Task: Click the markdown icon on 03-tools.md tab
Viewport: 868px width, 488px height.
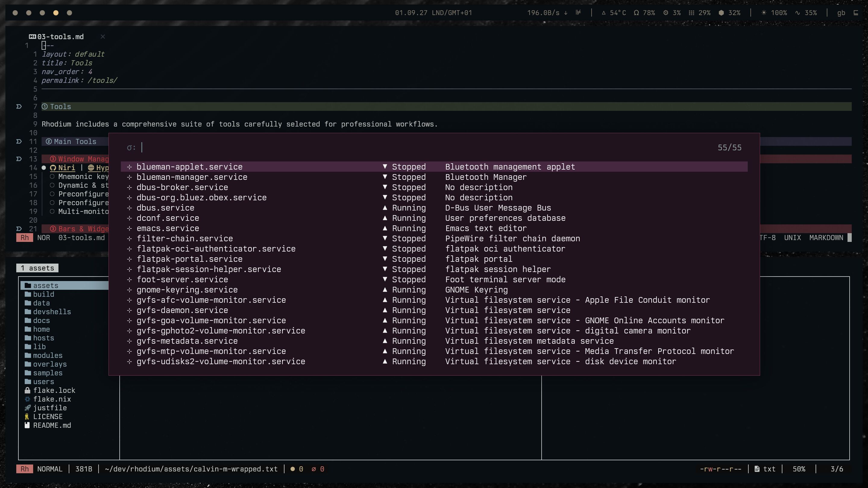Action: pyautogui.click(x=32, y=37)
